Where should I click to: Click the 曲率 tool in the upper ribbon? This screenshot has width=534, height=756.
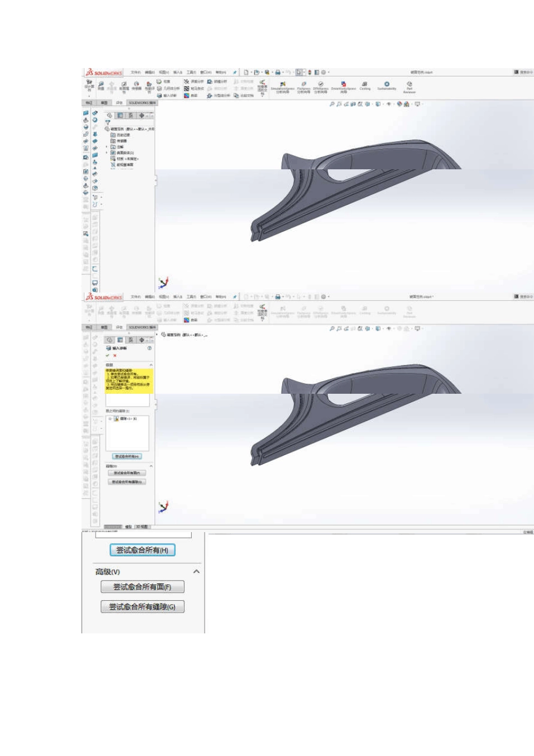point(191,96)
